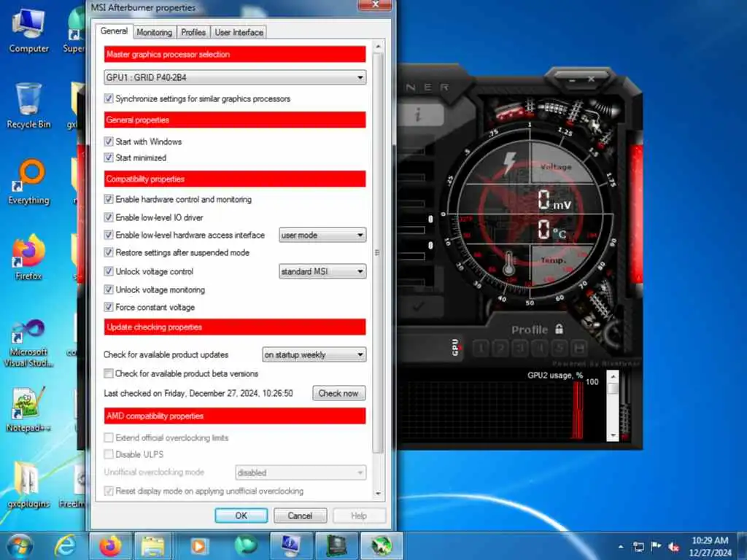The width and height of the screenshot is (747, 560).
Task: Select profile slot 5 in Afterburner
Action: (x=560, y=349)
